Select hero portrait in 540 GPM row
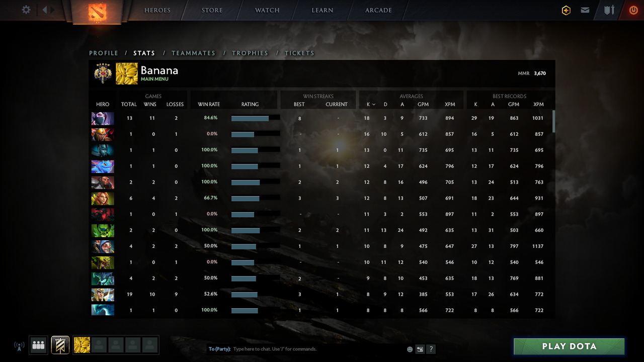Screen dimensions: 644x362 coord(103,263)
